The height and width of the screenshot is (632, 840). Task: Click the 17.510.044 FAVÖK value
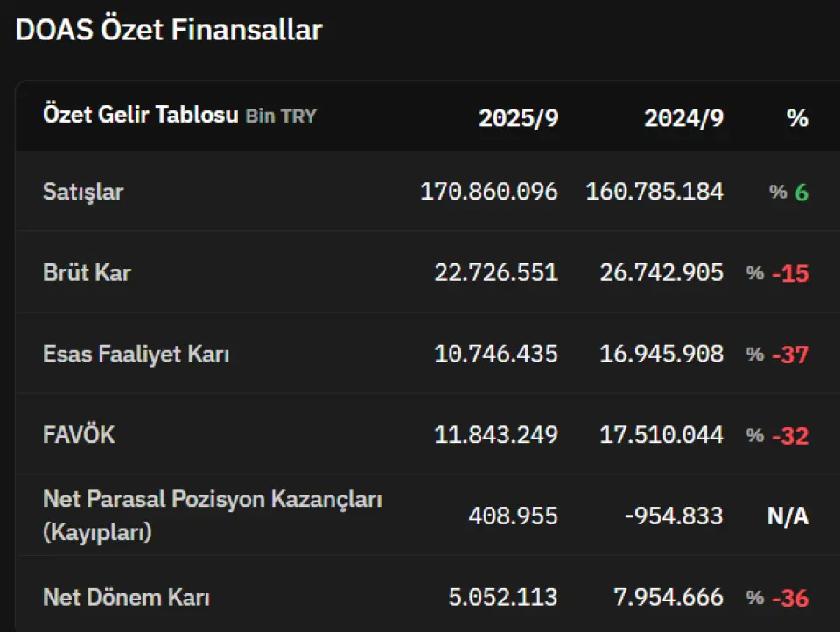click(x=661, y=435)
